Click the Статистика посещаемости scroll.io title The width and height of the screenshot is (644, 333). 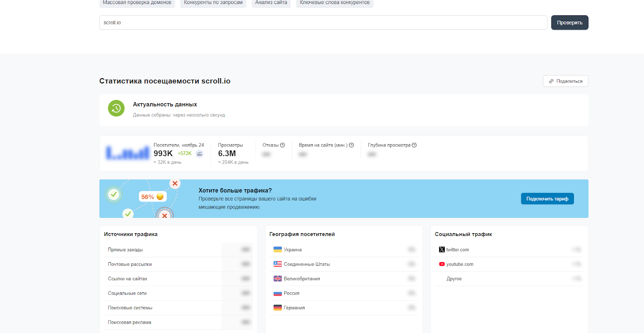pyautogui.click(x=165, y=81)
